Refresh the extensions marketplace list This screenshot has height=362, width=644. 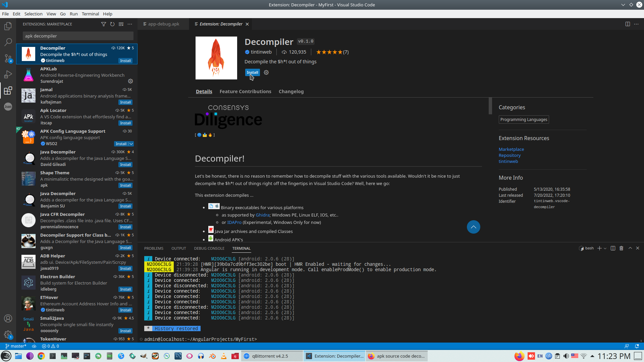pyautogui.click(x=112, y=24)
